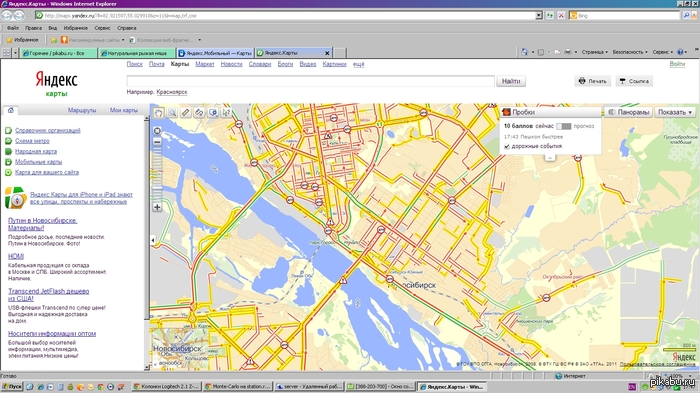This screenshot has width=700, height=393.
Task: Toggle the дорожные события checkbox
Action: [507, 146]
